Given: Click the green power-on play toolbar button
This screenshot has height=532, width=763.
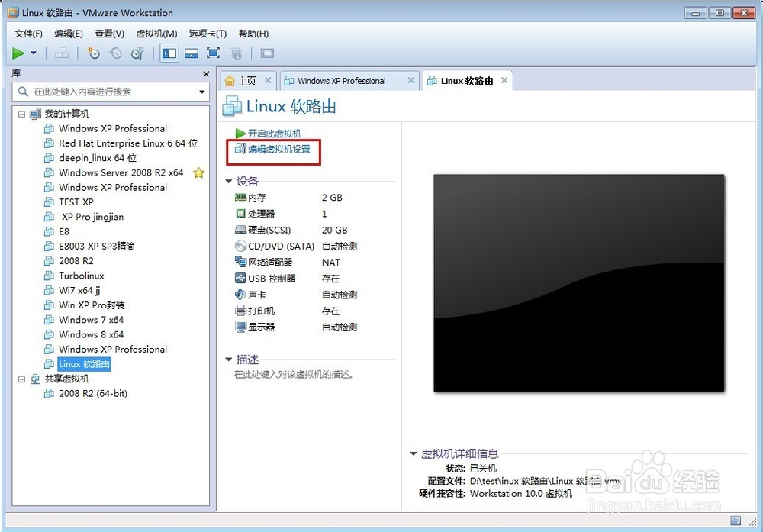Looking at the screenshot, I should coord(18,53).
